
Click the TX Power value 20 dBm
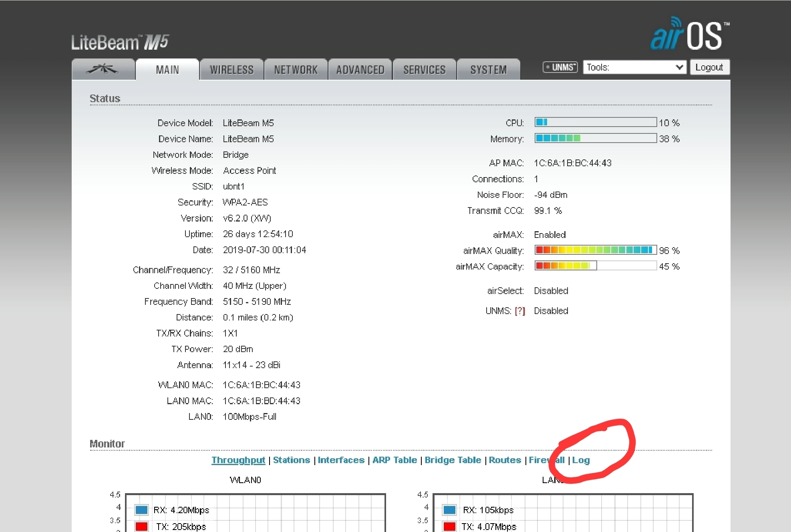pyautogui.click(x=238, y=349)
